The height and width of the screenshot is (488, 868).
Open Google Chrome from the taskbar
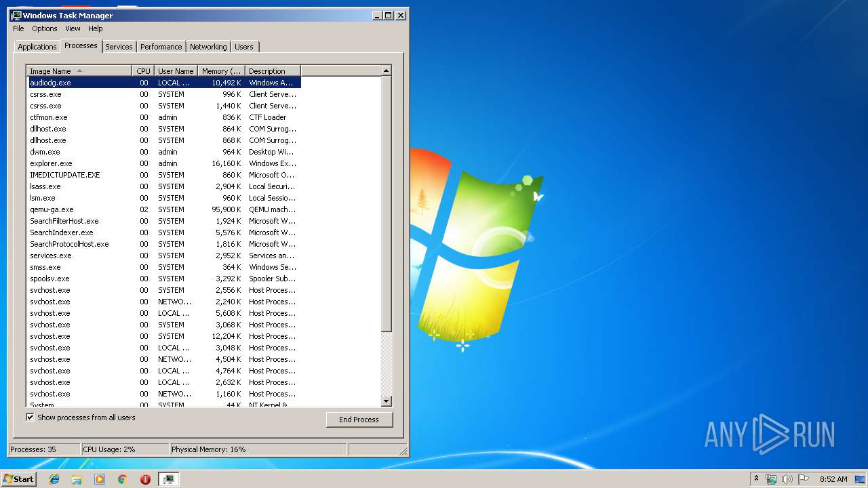122,479
